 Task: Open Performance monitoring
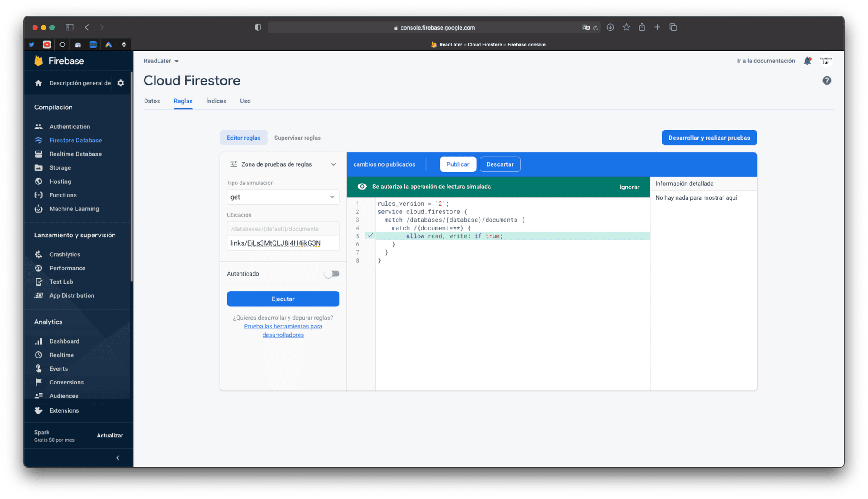[67, 268]
